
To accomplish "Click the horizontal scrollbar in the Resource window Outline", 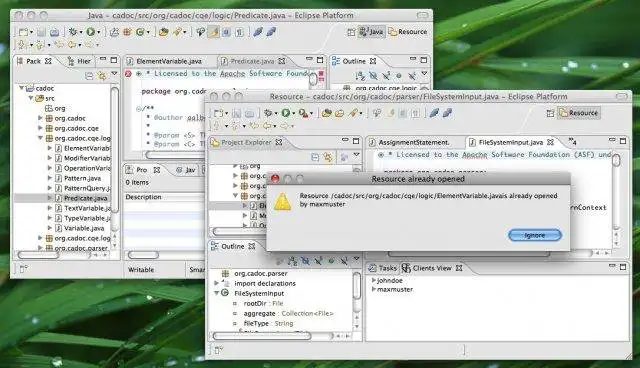I will coord(261,336).
